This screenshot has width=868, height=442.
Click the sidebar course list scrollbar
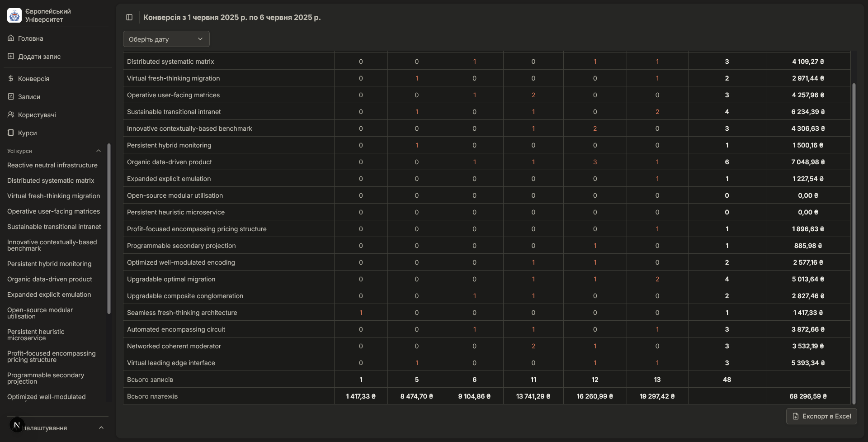click(x=108, y=228)
